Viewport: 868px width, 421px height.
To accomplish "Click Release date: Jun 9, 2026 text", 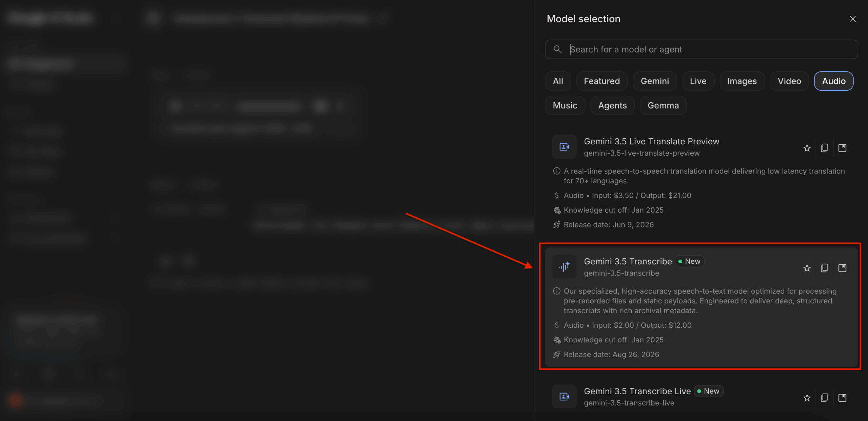I will tap(609, 225).
